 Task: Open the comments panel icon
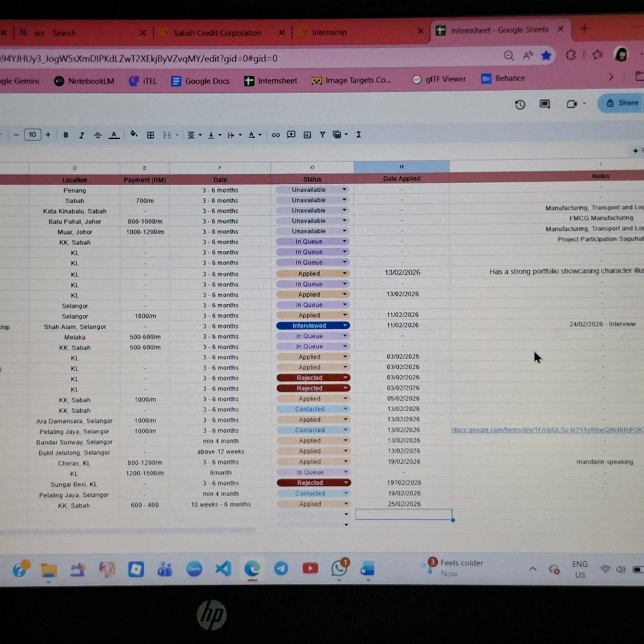[545, 104]
